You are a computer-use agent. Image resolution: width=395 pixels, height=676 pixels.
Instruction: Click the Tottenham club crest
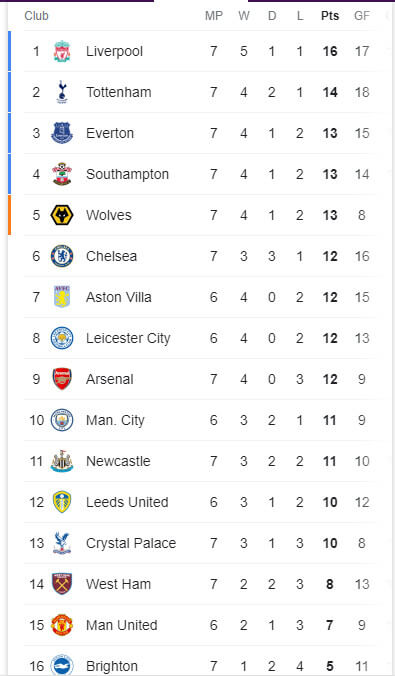coord(62,92)
